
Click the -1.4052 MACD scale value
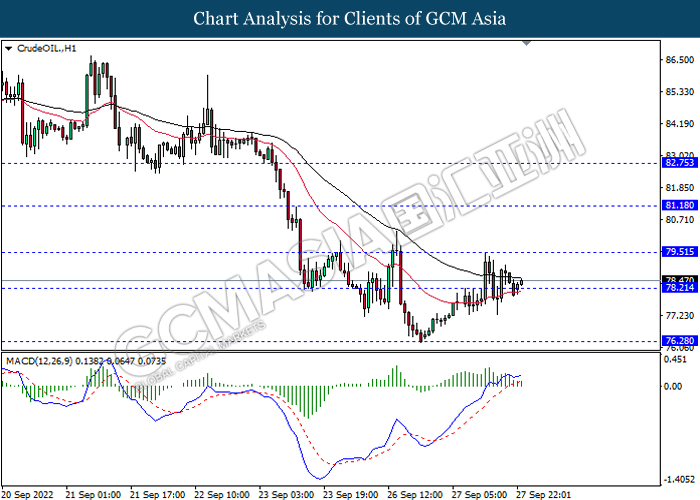(x=679, y=480)
